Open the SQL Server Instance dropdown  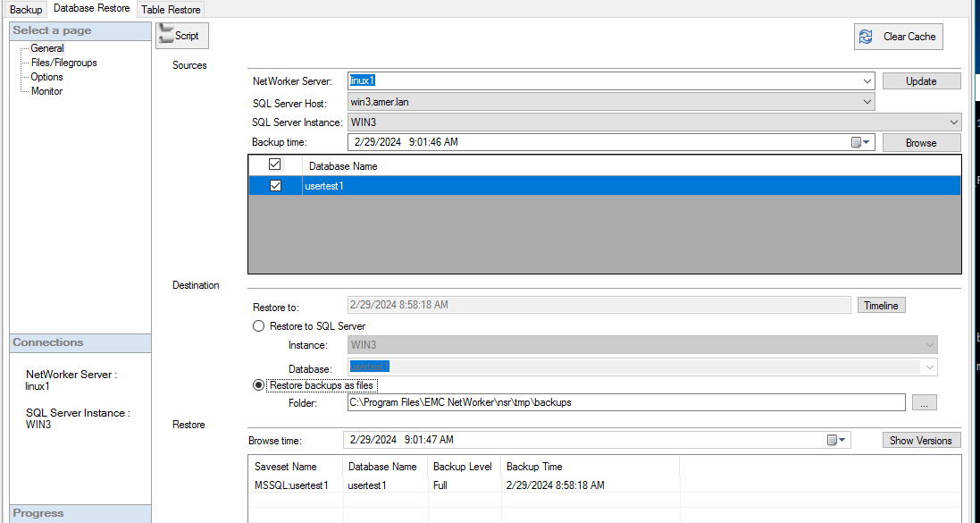(952, 122)
